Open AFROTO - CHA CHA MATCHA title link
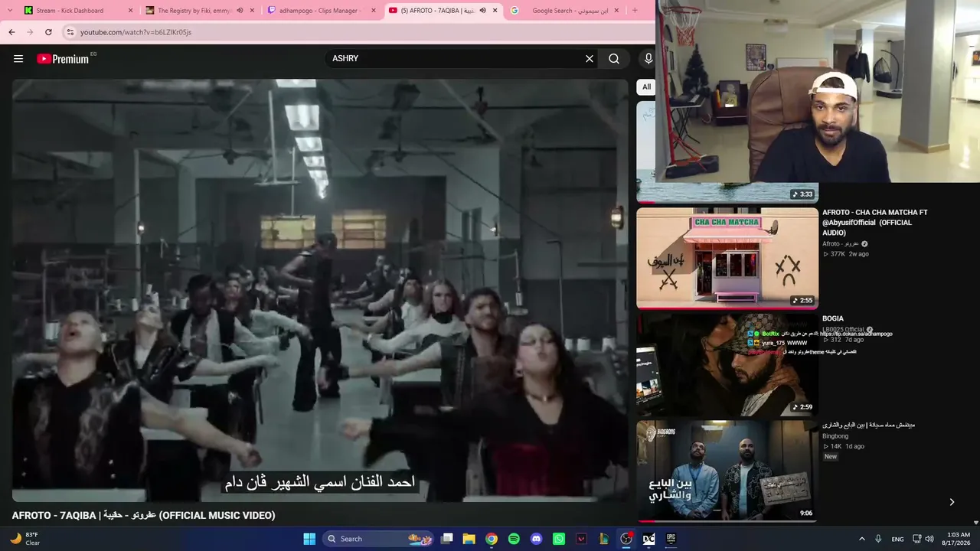The image size is (980, 551). (x=875, y=223)
